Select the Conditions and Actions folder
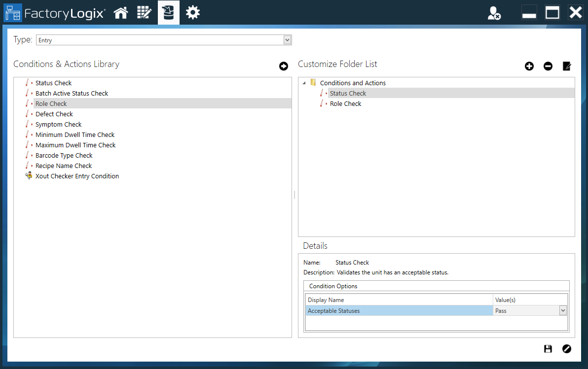This screenshot has height=369, width=588. click(x=353, y=83)
